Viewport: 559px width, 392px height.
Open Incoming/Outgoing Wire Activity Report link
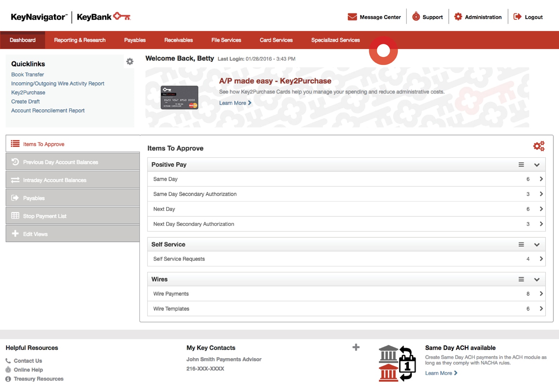click(x=58, y=83)
